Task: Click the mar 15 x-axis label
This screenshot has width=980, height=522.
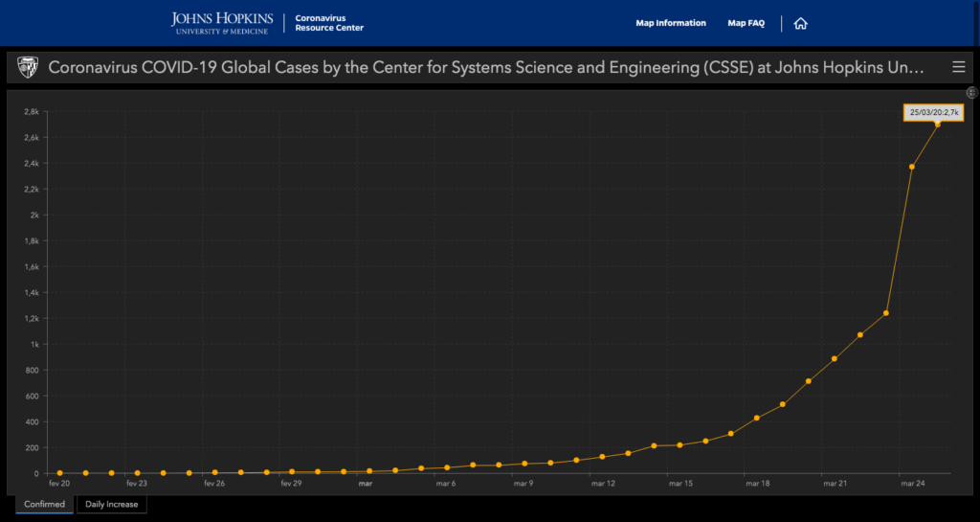Action: (x=680, y=484)
